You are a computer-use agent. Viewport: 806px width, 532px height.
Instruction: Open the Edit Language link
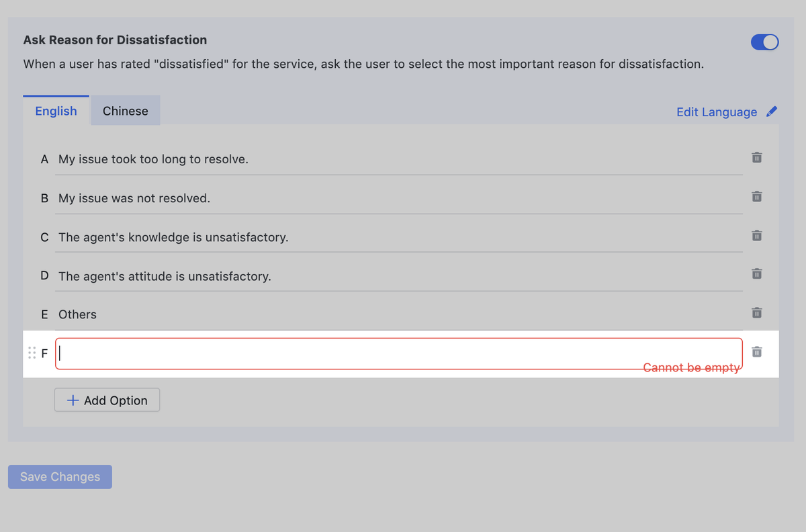pyautogui.click(x=716, y=112)
